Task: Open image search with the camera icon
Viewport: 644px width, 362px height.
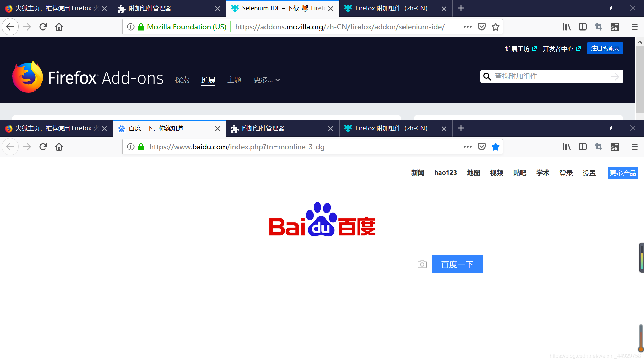Action: [422, 264]
